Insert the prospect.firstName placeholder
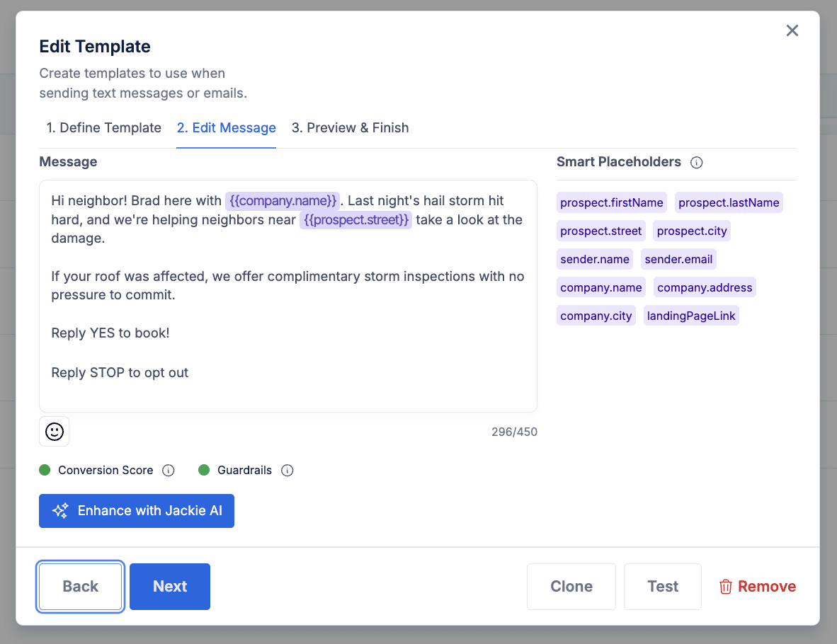Screen dimensions: 837x644 coord(612,202)
